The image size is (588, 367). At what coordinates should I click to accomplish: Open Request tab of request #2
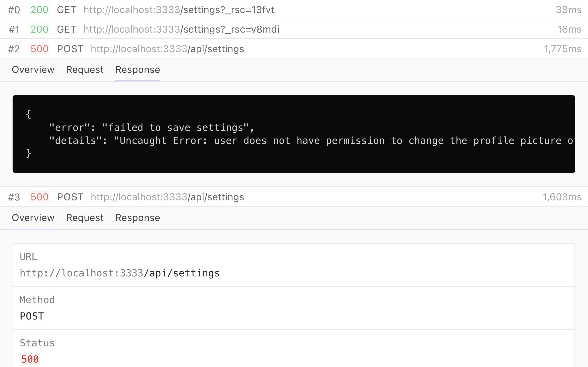pos(85,70)
